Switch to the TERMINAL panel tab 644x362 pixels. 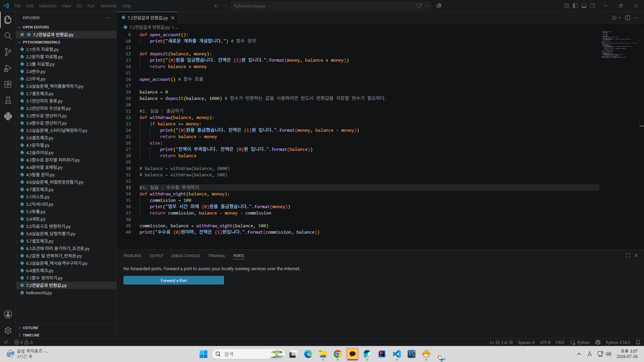click(217, 256)
